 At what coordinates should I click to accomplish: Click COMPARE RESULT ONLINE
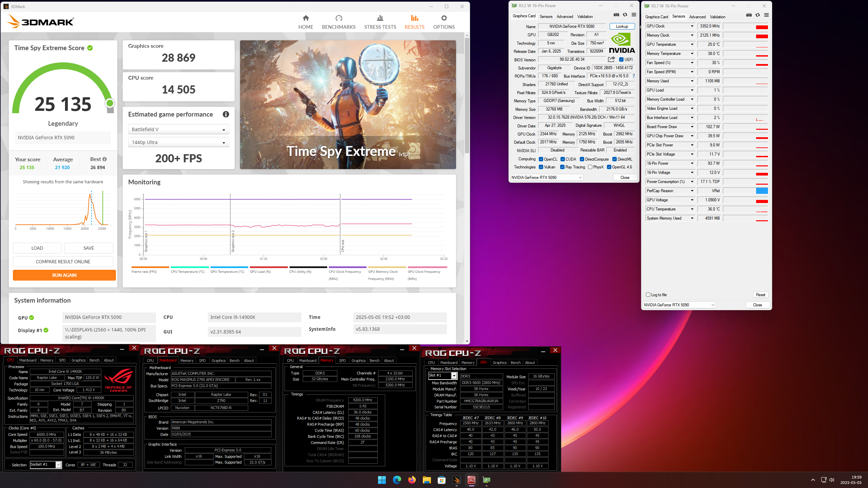[63, 262]
